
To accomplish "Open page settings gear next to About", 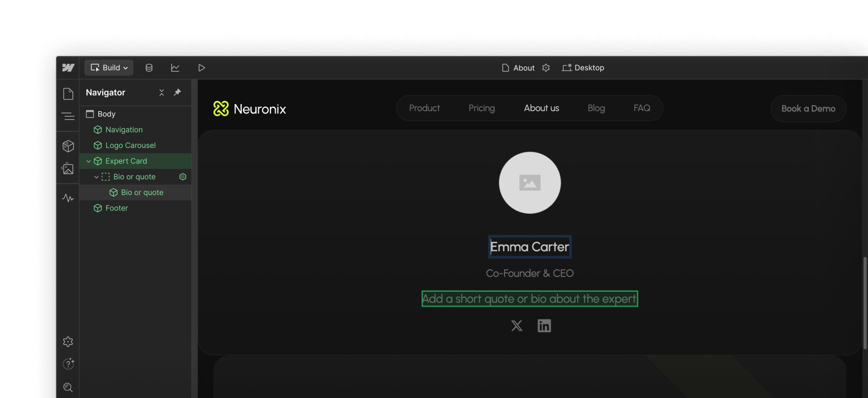I will 546,68.
